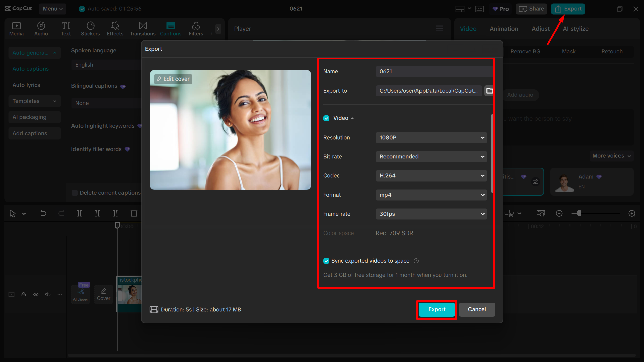Collapse the Video settings section
Image resolution: width=644 pixels, height=362 pixels.
[352, 118]
